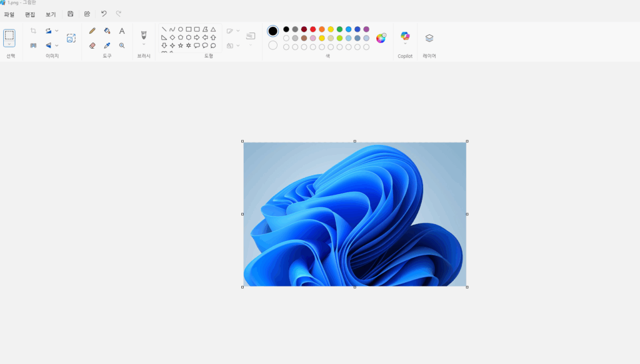640x364 pixels.
Task: Choose the Eraser tool
Action: pyautogui.click(x=92, y=46)
